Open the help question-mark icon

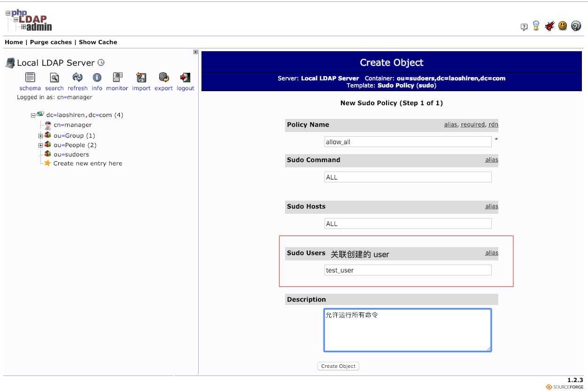pos(576,26)
